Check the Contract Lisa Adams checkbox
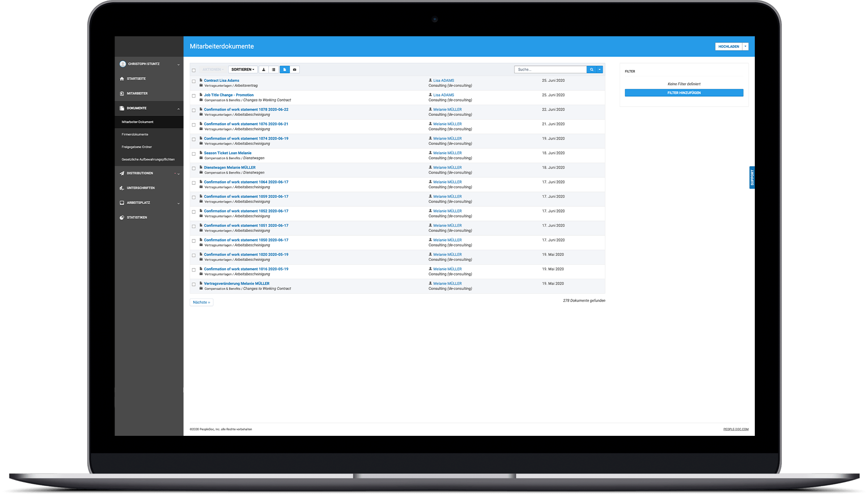The width and height of the screenshot is (868, 494). pos(194,81)
